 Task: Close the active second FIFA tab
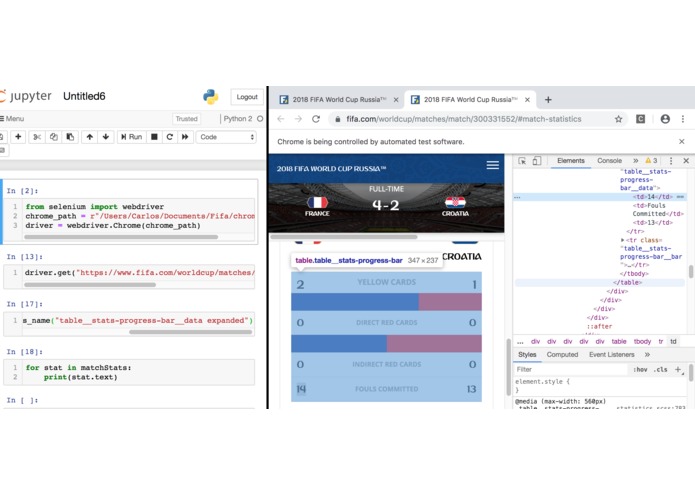coord(527,100)
